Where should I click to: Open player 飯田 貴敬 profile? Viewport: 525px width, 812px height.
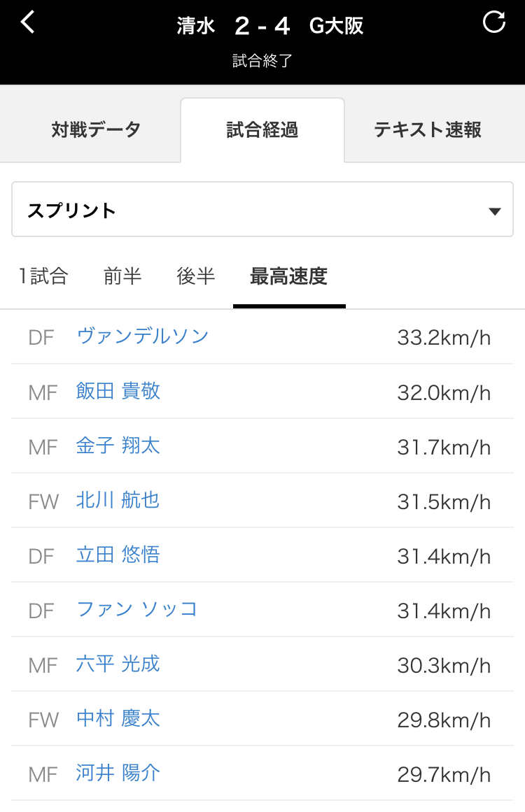pyautogui.click(x=118, y=391)
